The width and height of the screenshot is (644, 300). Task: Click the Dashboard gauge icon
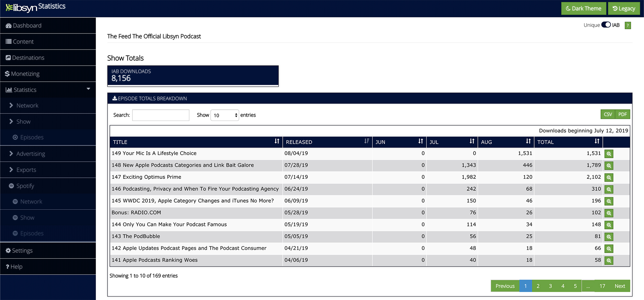9,26
